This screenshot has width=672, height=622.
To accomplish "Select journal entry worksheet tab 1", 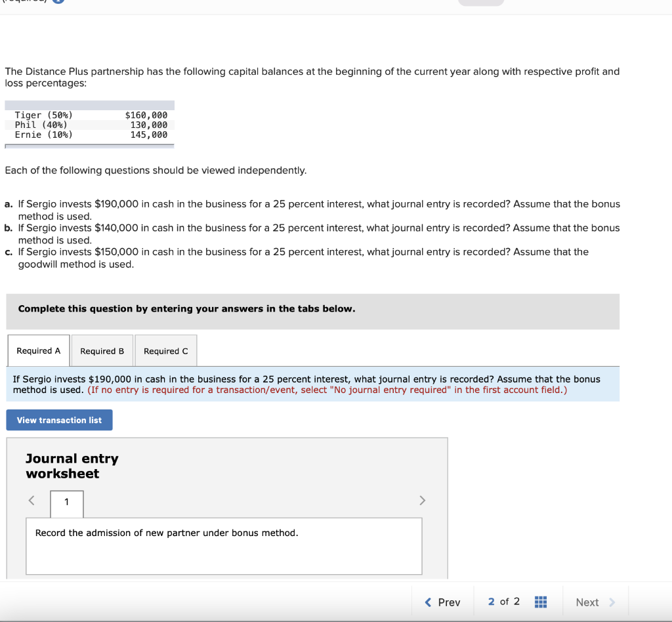I will coord(67,504).
